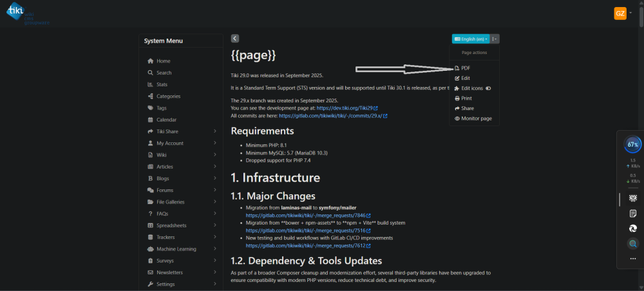Screen dimensions: 644x291
Task: Expand the My Account submenu chevron
Action: [215, 143]
